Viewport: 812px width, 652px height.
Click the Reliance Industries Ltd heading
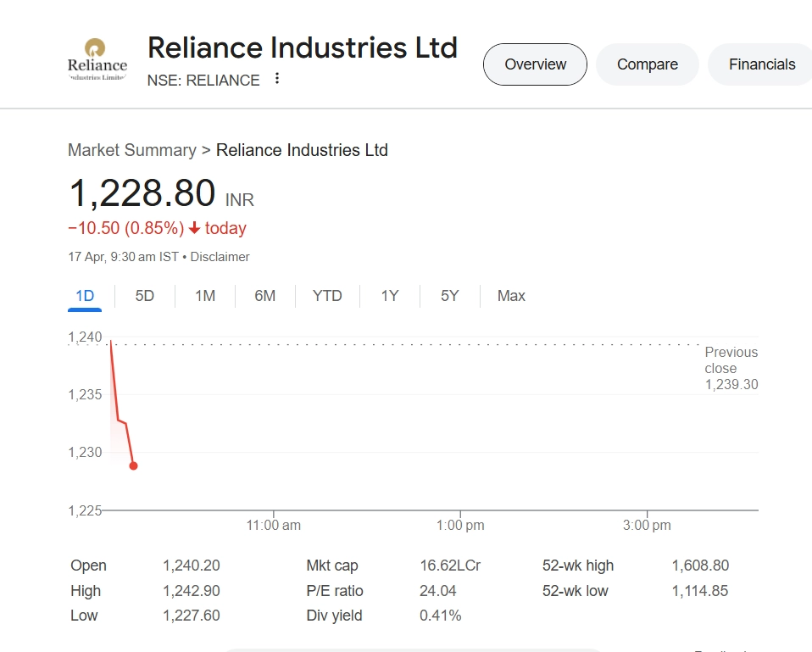point(303,47)
